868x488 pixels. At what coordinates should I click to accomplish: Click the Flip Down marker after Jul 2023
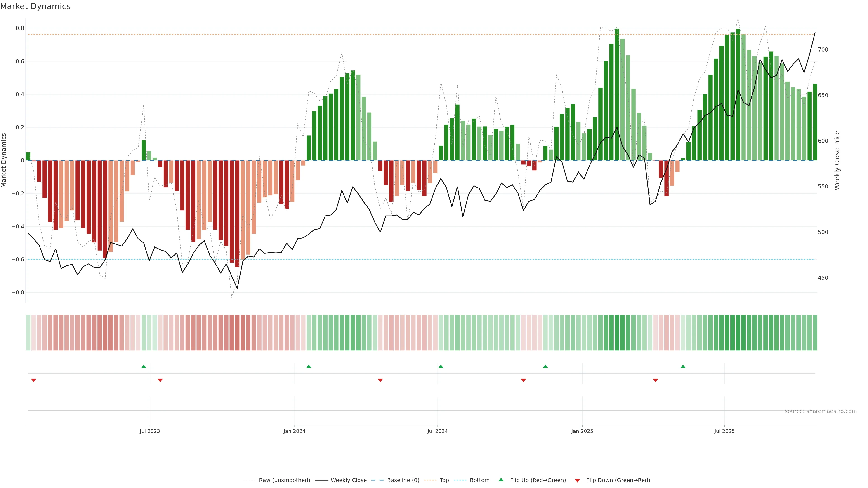(160, 380)
